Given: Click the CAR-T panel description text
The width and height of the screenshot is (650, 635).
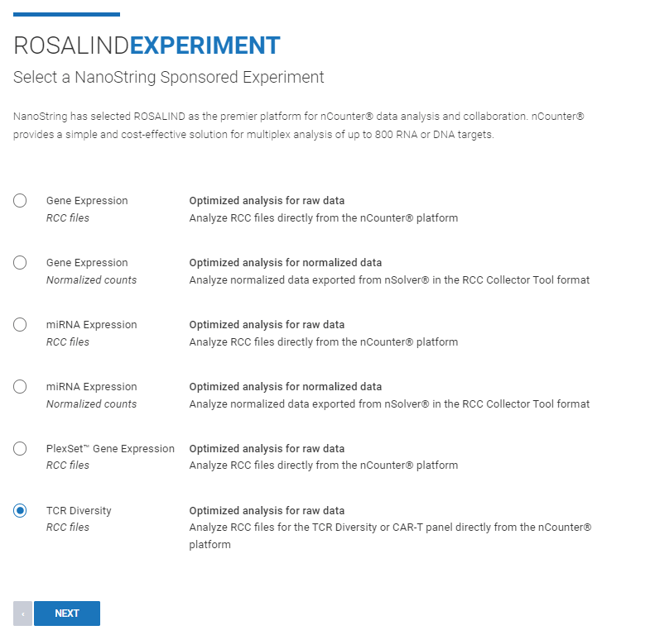Looking at the screenshot, I should coord(390,536).
